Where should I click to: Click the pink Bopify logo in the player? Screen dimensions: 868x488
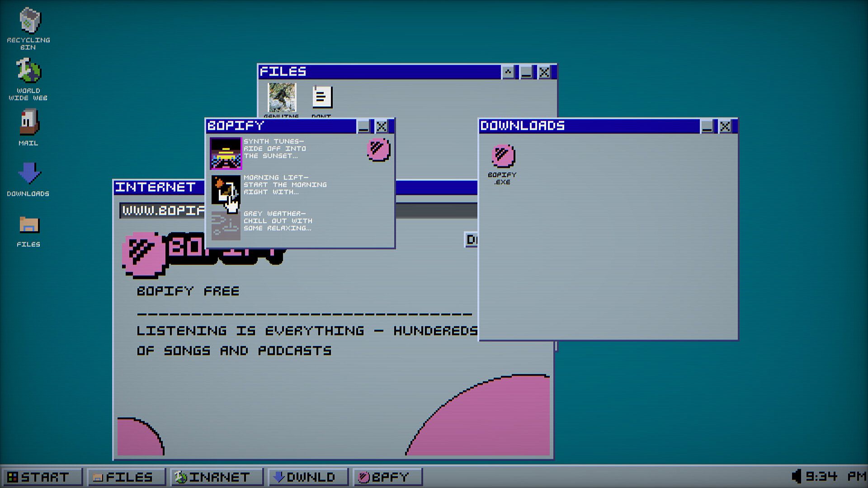[x=378, y=150]
